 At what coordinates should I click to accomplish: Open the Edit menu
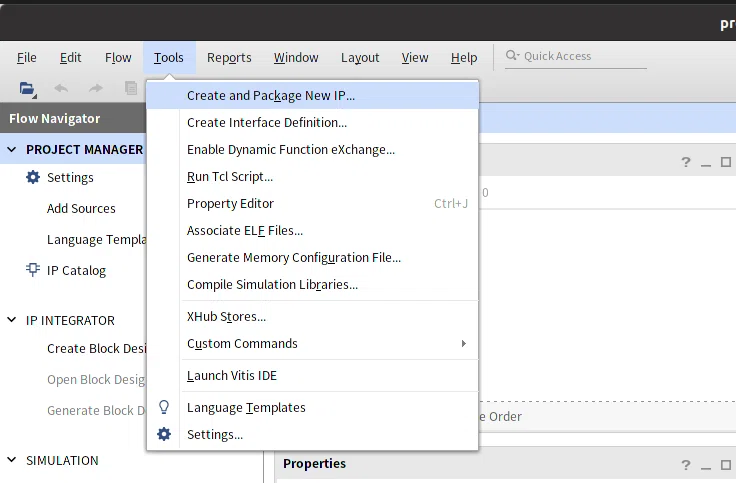[70, 57]
